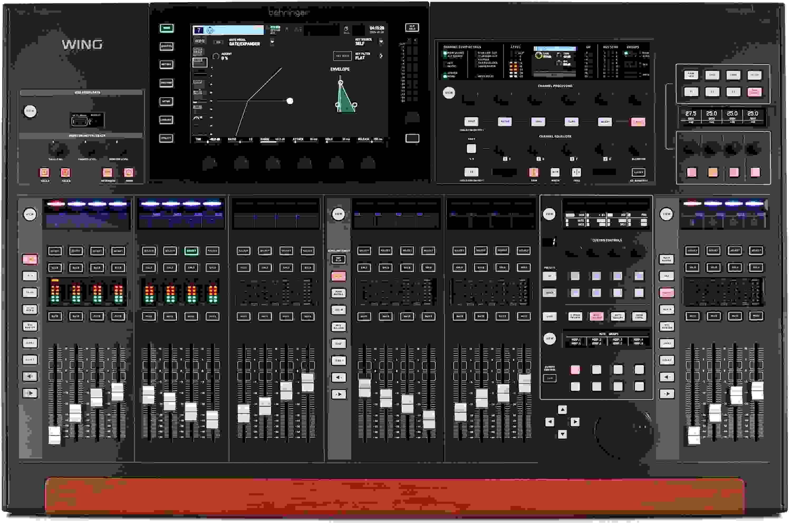Open KEY FILTER options via chevron
The image size is (791, 532).
(381, 56)
